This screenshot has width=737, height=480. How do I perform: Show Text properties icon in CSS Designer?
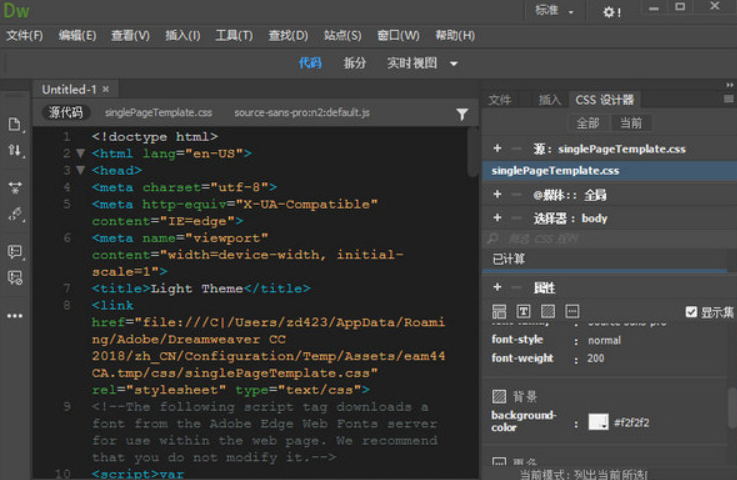pyautogui.click(x=524, y=312)
